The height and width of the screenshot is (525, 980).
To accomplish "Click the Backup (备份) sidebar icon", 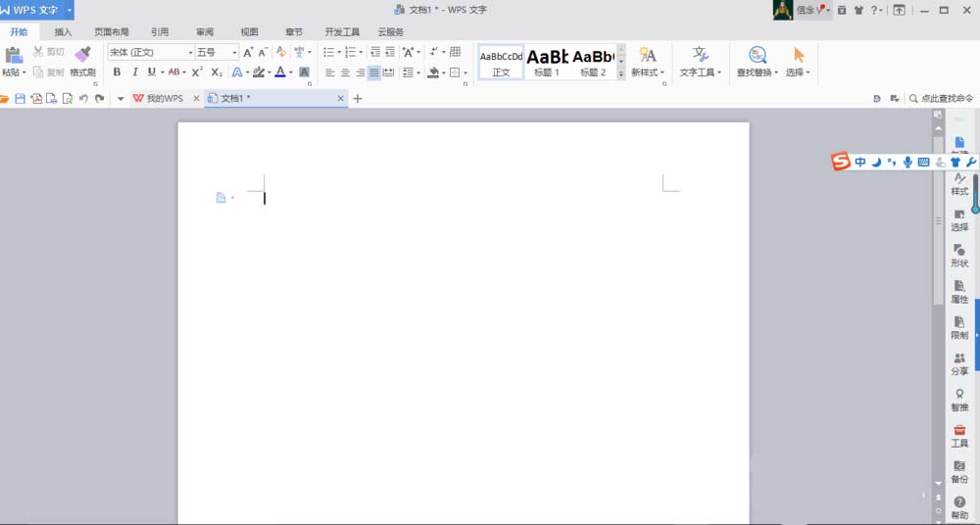I will pos(959,471).
